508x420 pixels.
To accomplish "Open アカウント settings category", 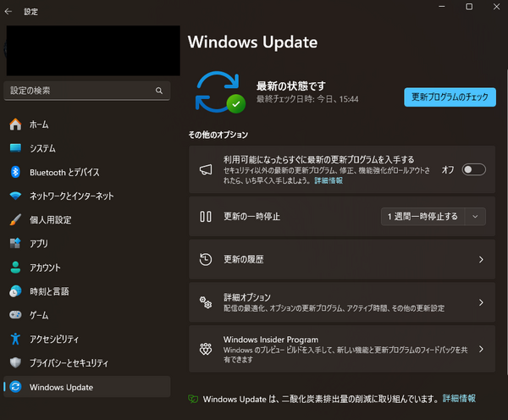I will (87, 268).
